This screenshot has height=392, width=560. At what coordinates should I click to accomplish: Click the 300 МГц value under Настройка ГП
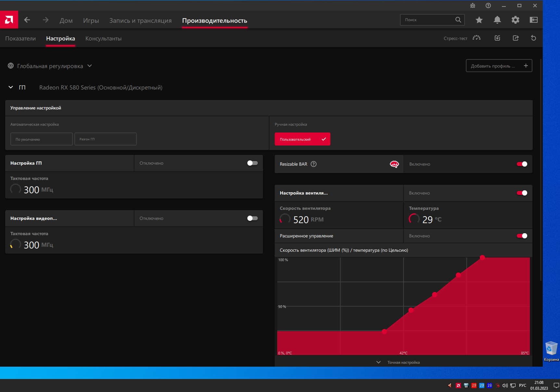pos(38,190)
